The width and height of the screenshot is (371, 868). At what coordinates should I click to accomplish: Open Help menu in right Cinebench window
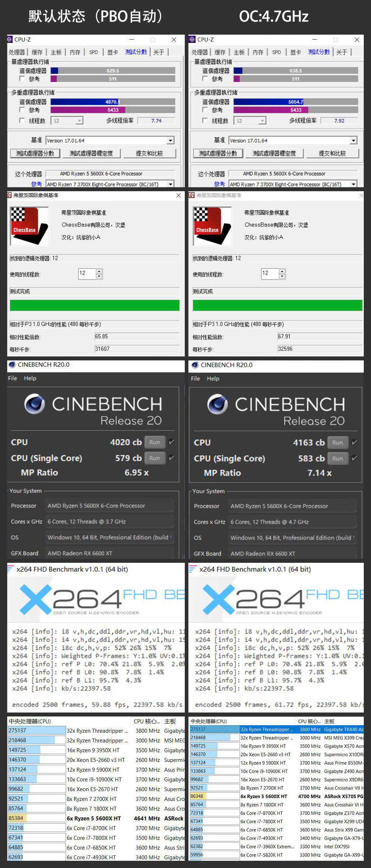pos(213,378)
